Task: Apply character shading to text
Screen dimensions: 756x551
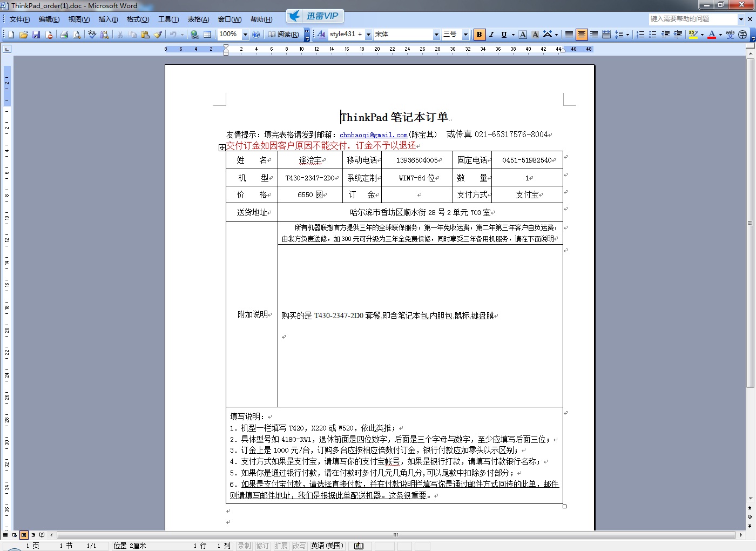Action: coord(535,35)
